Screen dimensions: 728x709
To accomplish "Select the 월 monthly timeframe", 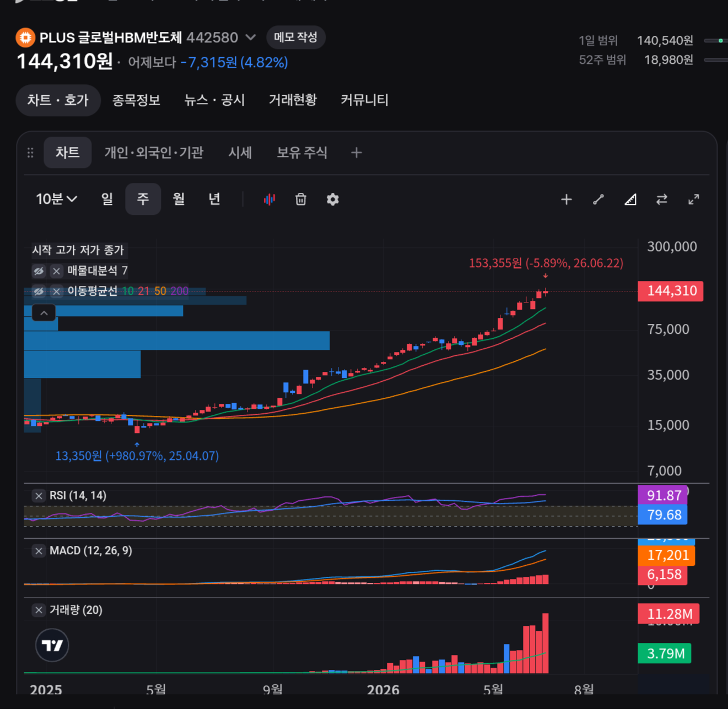I will (179, 199).
